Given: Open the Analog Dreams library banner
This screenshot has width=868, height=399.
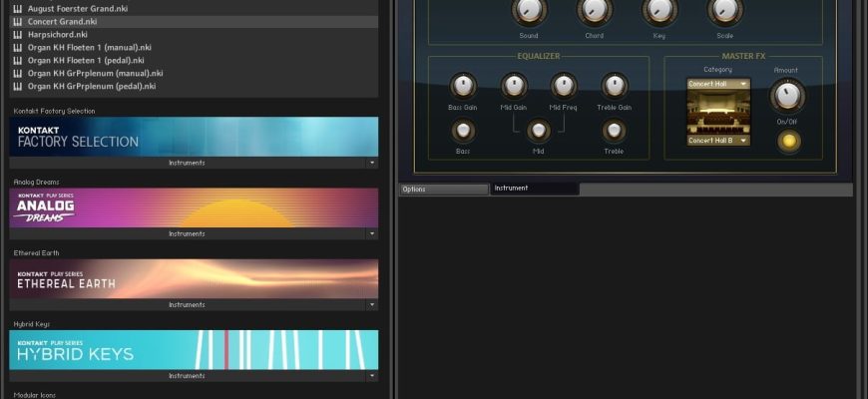Looking at the screenshot, I should point(195,207).
